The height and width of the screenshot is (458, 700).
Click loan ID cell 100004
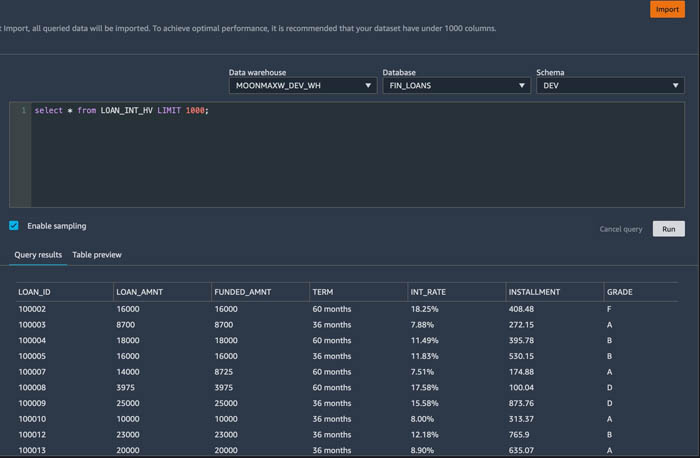pos(32,340)
